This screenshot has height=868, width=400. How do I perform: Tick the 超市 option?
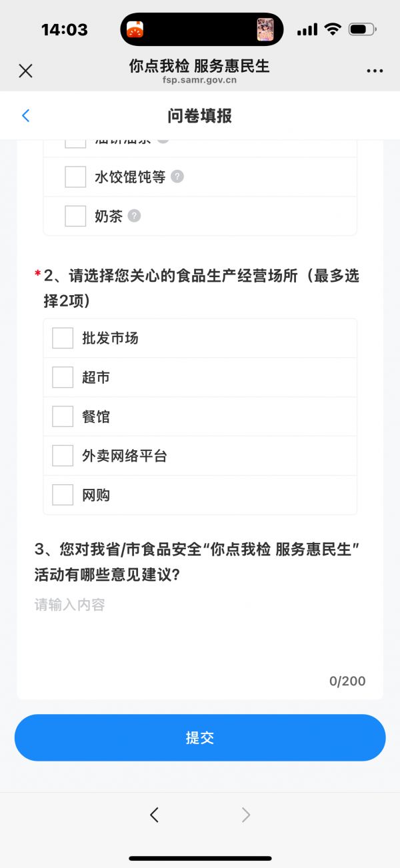point(63,377)
